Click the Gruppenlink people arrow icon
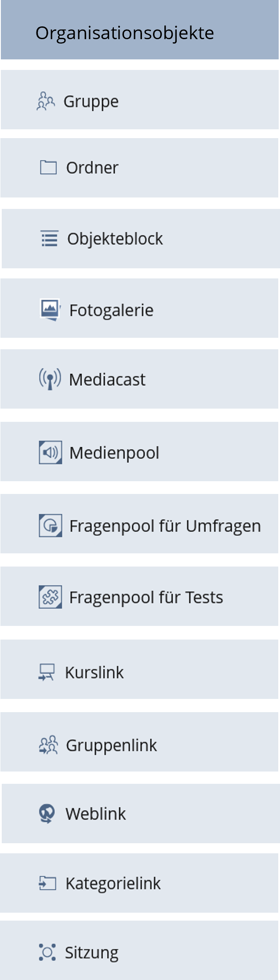Image resolution: width=280 pixels, height=980 pixels. pyautogui.click(x=48, y=745)
